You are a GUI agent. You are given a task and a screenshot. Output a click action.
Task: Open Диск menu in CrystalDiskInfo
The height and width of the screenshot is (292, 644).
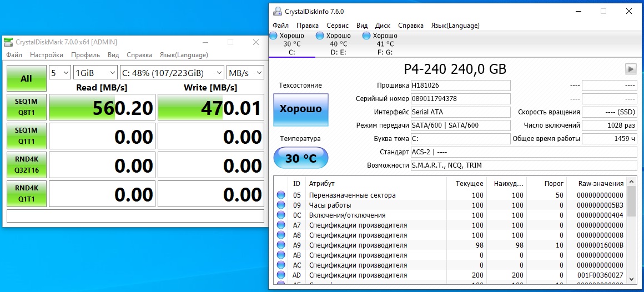coord(383,26)
